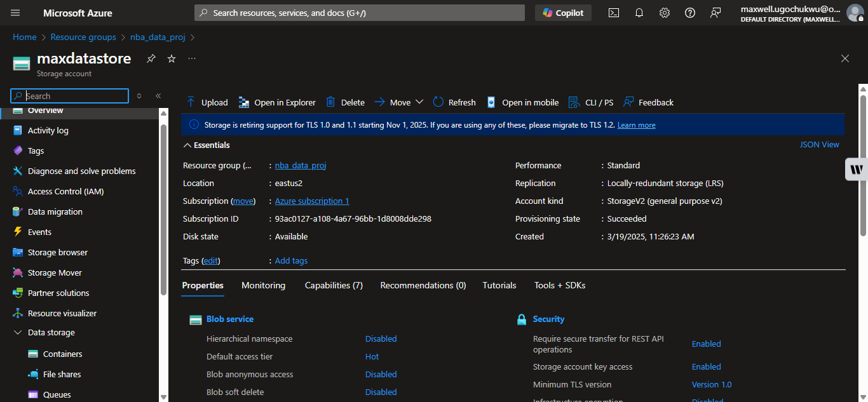Pin maxdatastore to dashboard
This screenshot has height=402, width=868.
click(151, 58)
